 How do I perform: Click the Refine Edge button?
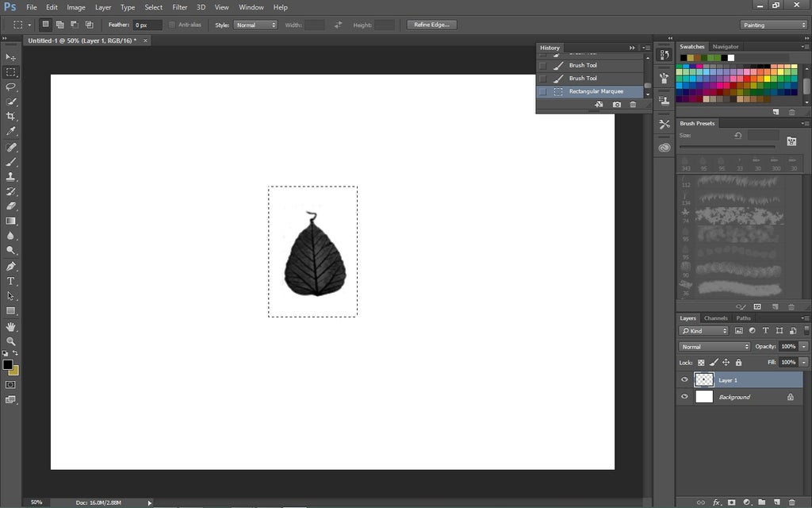point(431,25)
